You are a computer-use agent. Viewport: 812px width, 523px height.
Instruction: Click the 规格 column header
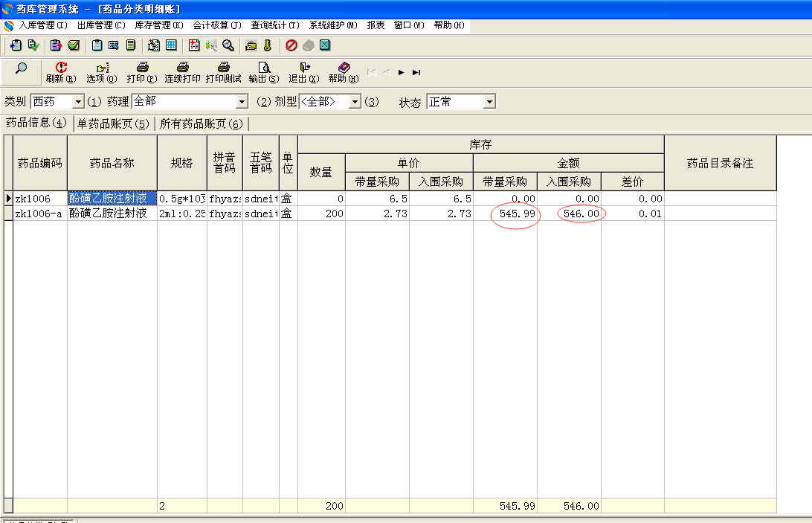(x=181, y=163)
